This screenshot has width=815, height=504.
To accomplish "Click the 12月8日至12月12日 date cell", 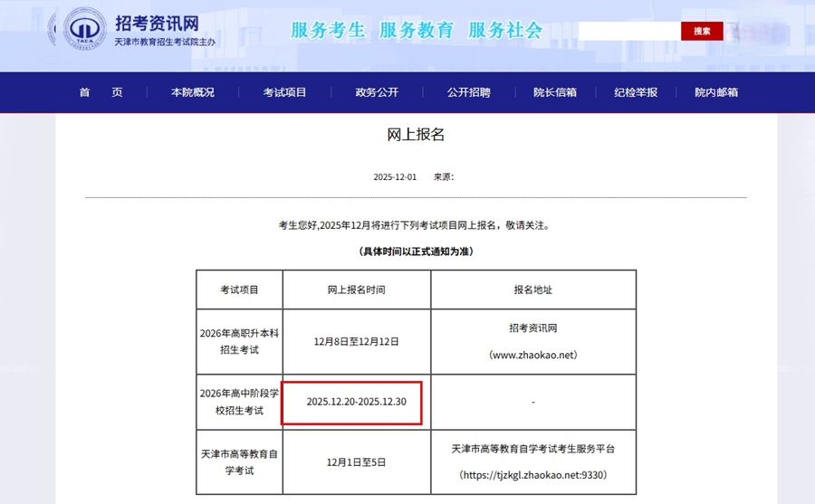I will [356, 341].
